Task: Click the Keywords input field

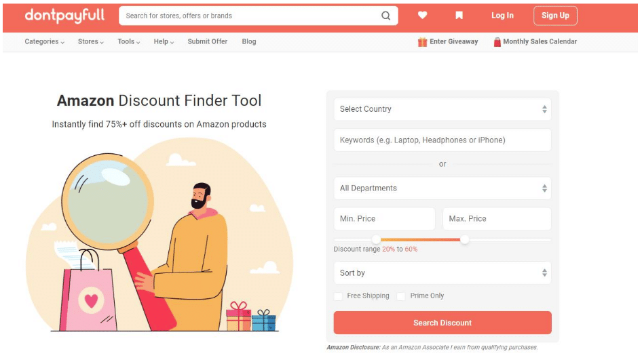Action: coord(442,140)
